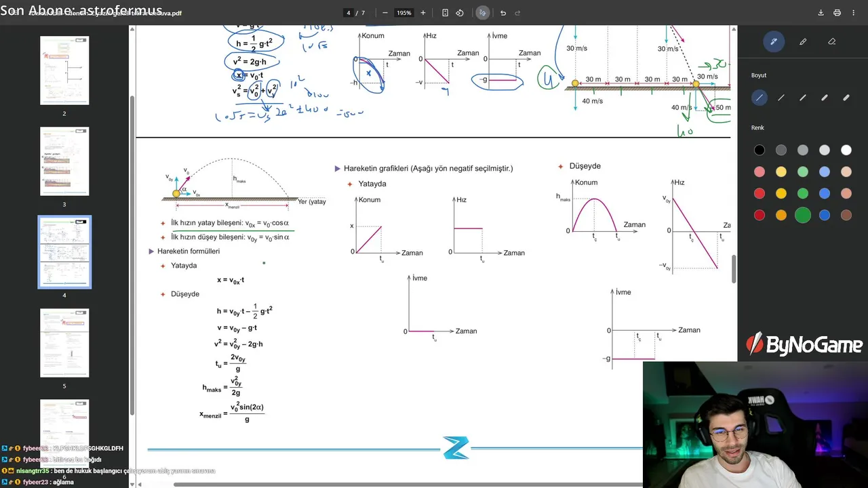Pick the light yellow color swatch

pos(781,172)
